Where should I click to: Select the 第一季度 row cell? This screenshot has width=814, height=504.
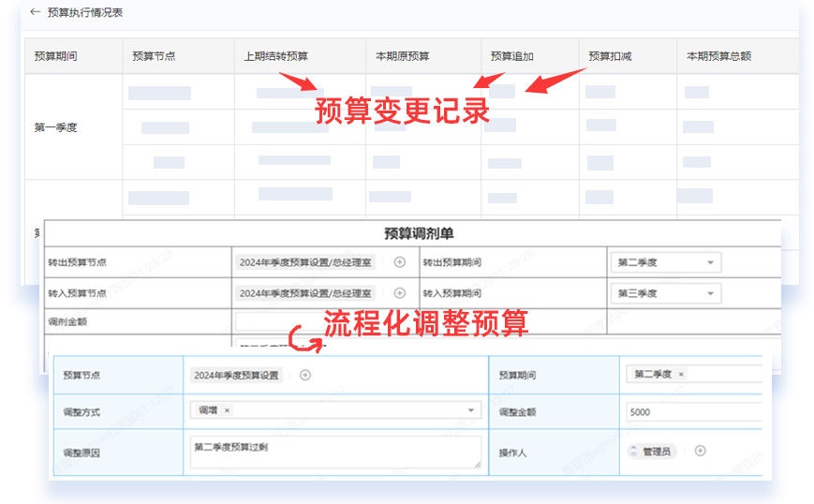coord(56,127)
